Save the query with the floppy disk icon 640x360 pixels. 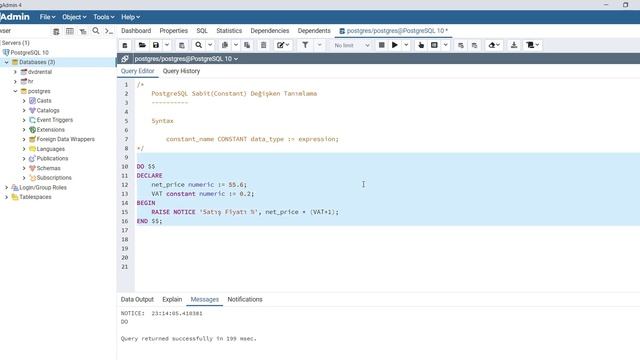coord(156,45)
